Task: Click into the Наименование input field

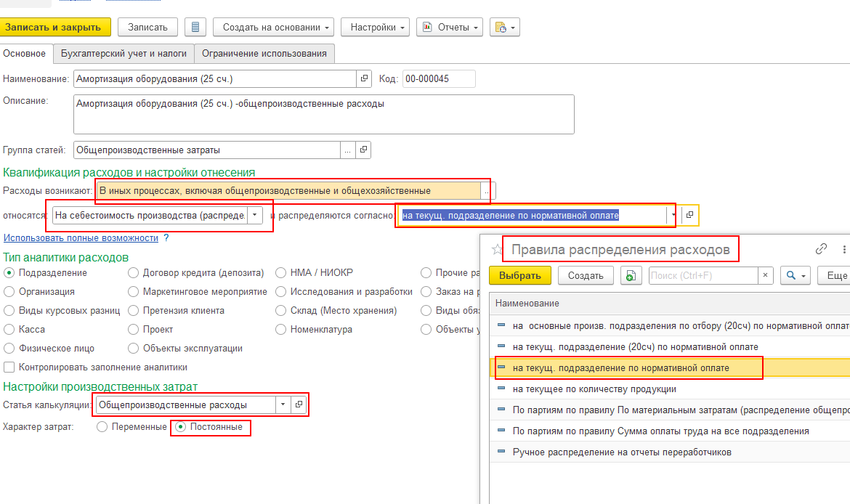Action: [214, 78]
